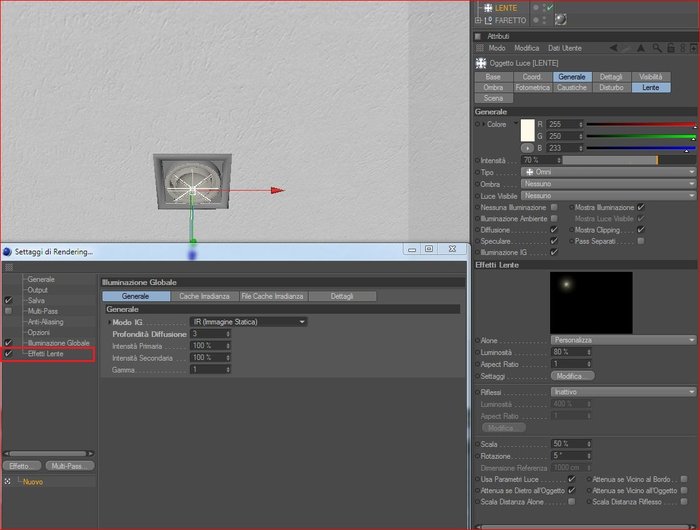Click the LENTE green enable checkmark
This screenshot has height=530, width=700.
(x=550, y=8)
